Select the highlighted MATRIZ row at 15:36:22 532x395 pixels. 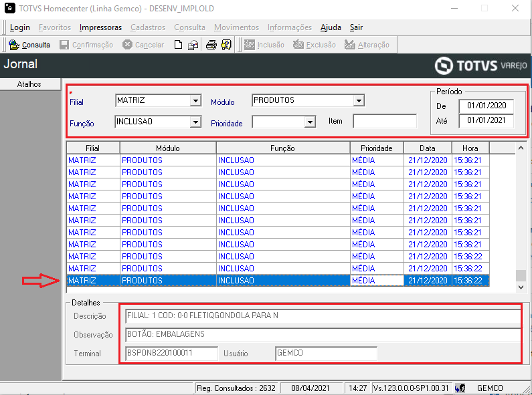(x=278, y=281)
